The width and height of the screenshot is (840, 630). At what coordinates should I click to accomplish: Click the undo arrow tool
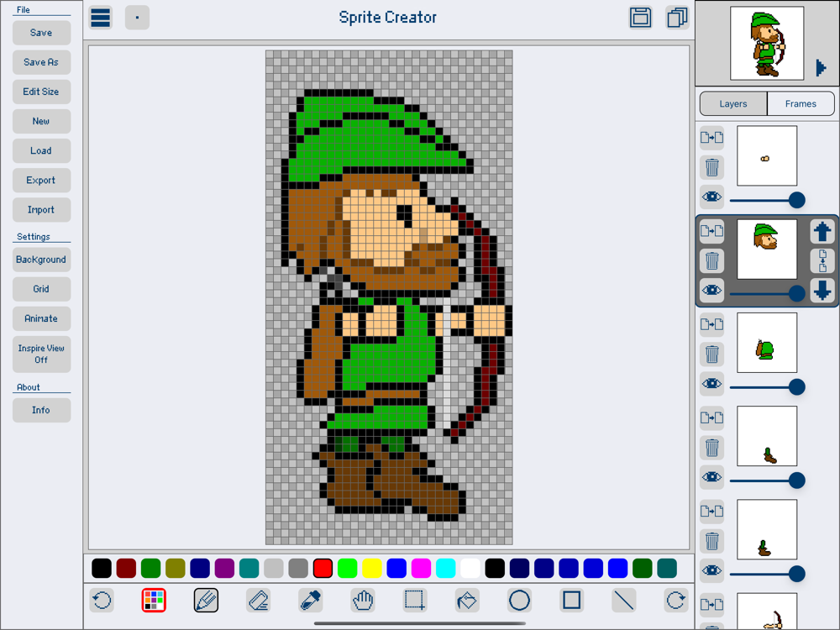102,600
